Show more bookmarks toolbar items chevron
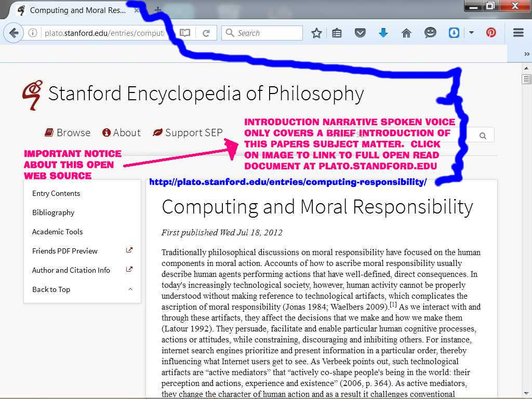Screen dimensions: 532x399 pos(527,54)
